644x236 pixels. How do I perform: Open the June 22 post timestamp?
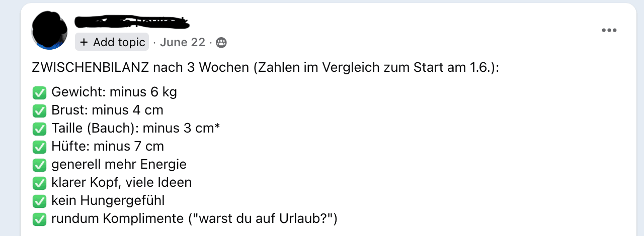click(183, 43)
